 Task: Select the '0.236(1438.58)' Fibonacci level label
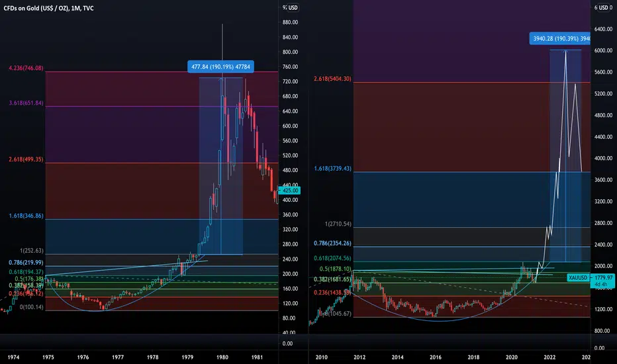point(332,293)
